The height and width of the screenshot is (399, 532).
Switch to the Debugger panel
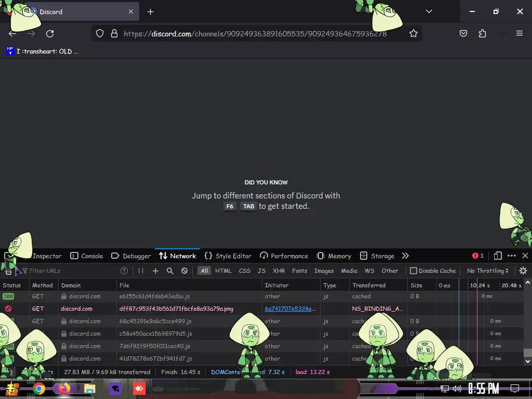[131, 256]
